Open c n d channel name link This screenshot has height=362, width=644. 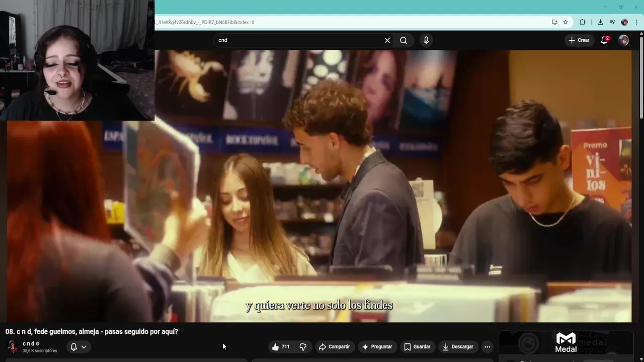[29, 343]
